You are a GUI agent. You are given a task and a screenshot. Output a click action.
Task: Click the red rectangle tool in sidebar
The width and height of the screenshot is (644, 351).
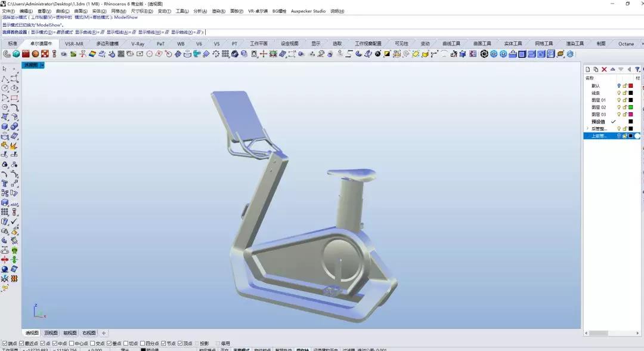[14, 98]
